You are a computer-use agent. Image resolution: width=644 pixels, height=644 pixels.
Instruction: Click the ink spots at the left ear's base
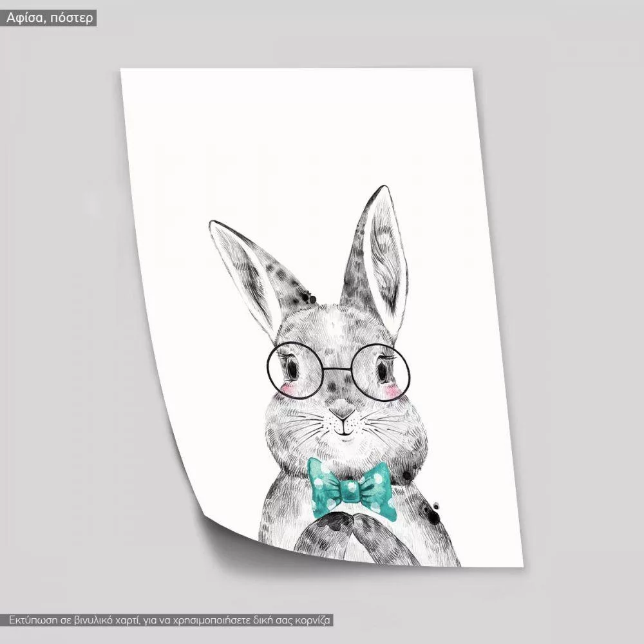310,298
